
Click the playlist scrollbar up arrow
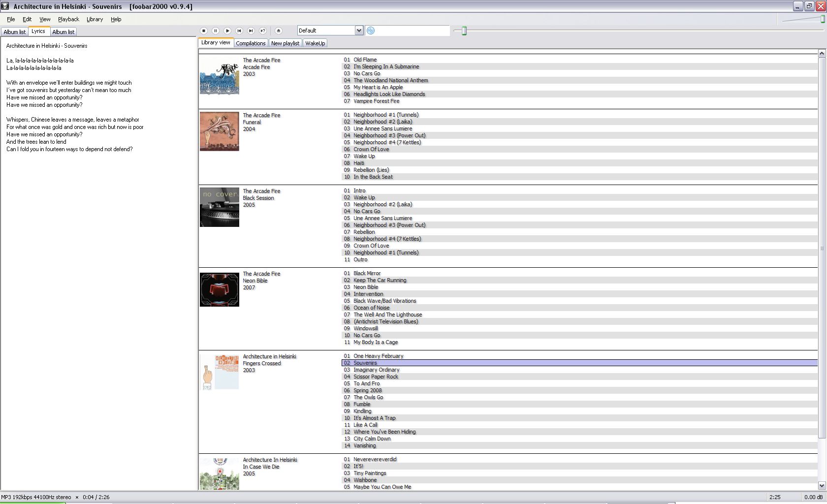[x=822, y=53]
